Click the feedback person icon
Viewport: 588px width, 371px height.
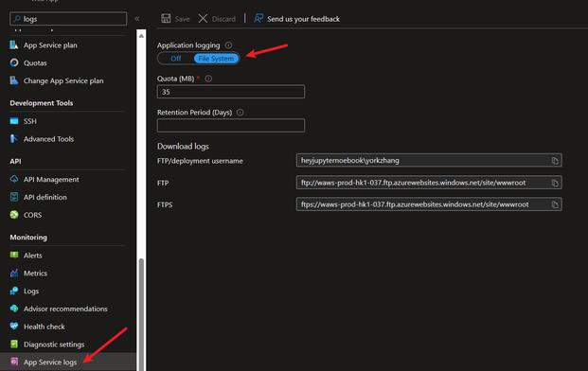[x=258, y=18]
